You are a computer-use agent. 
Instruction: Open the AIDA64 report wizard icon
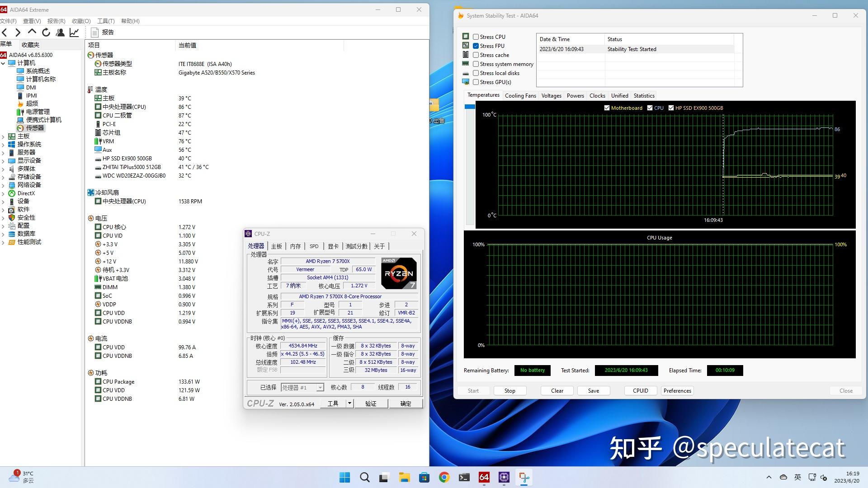95,32
